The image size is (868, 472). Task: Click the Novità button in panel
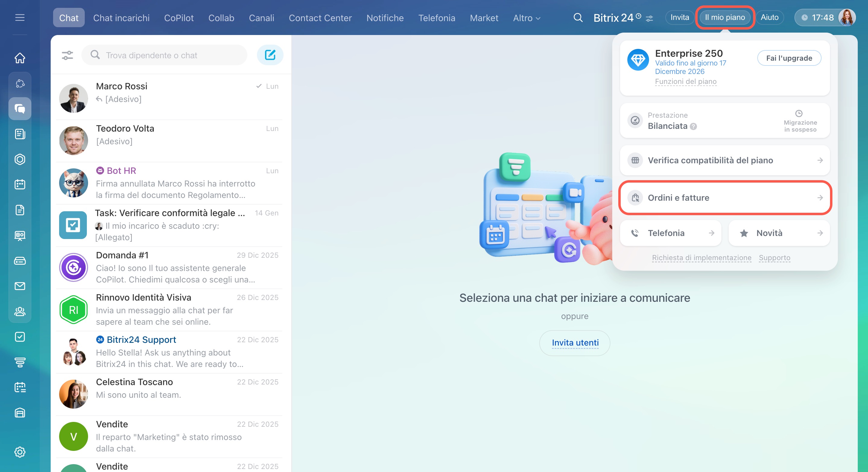[779, 233]
